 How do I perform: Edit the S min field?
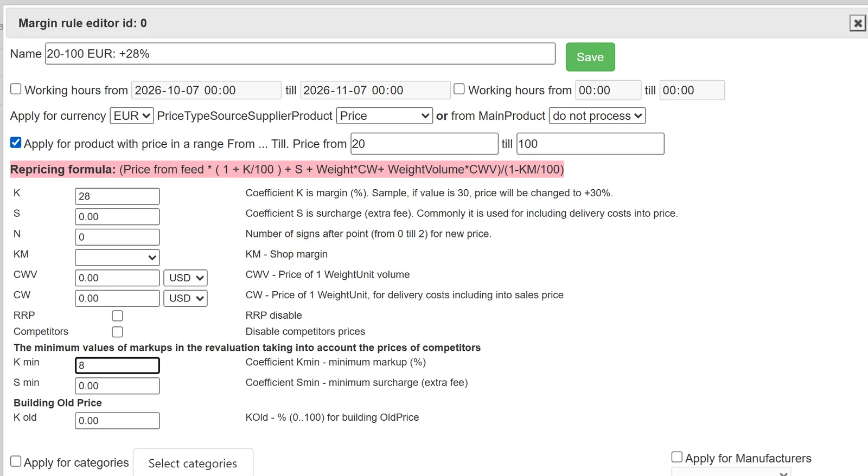click(117, 386)
